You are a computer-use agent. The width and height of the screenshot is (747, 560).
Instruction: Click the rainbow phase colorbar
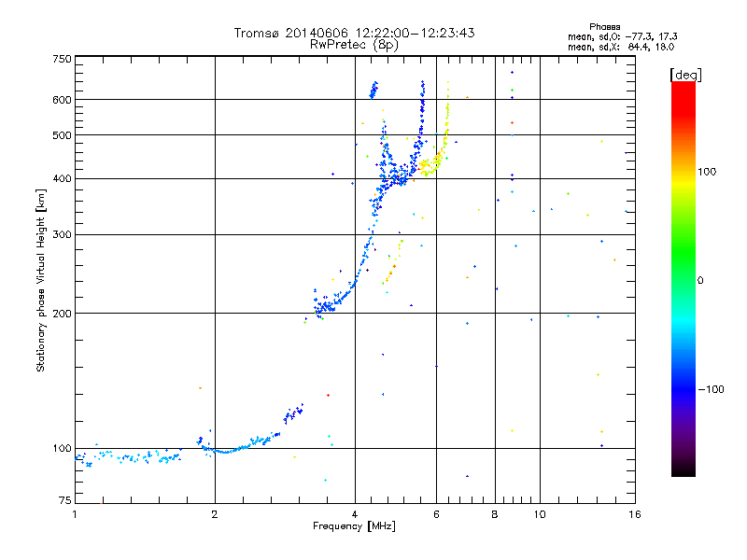point(684,279)
